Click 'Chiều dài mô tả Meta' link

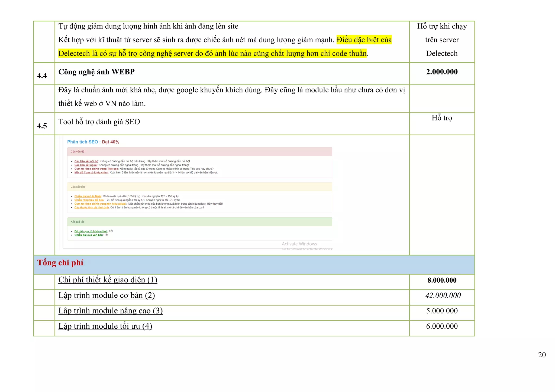pyautogui.click(x=88, y=197)
